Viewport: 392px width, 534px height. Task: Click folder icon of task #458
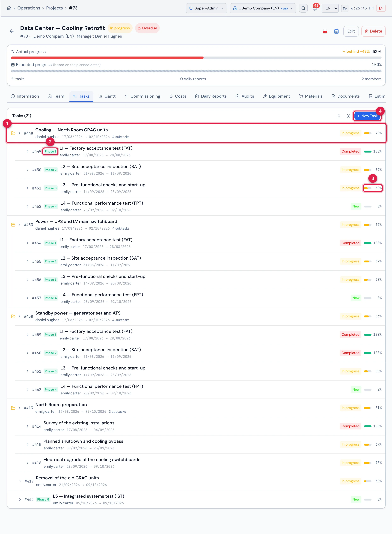[13, 317]
